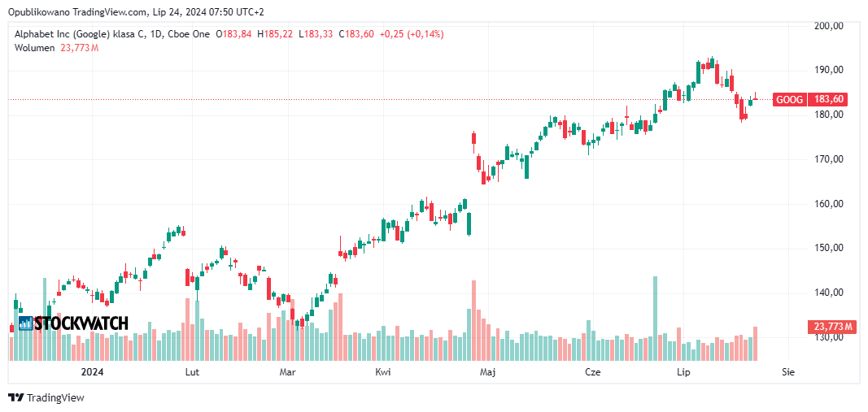Viewport: 868px width, 412px height.
Task: Click the Lip month label on time axis
Action: (683, 372)
